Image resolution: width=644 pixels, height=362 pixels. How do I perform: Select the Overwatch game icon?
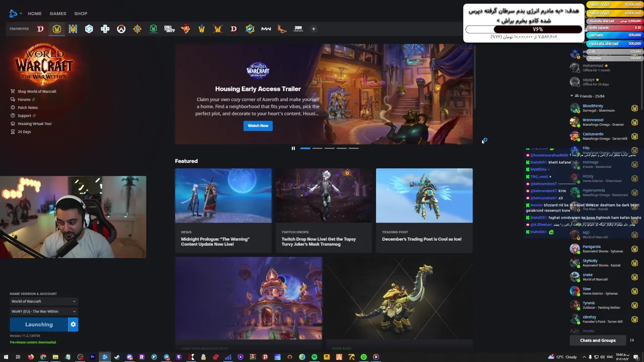[x=121, y=29]
